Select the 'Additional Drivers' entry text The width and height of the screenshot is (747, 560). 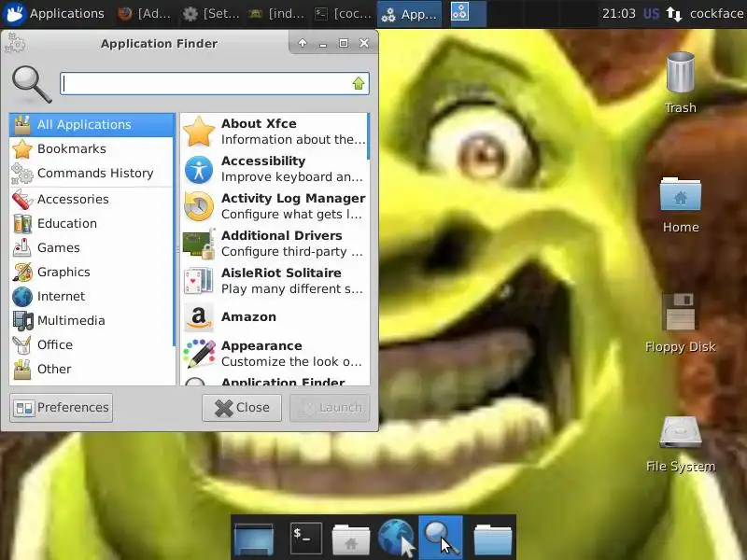282,236
